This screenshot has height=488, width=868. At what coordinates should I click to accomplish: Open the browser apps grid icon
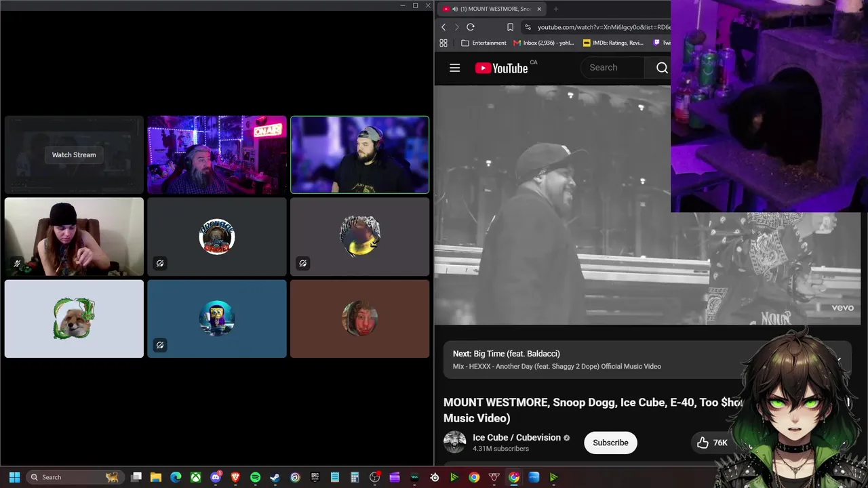tap(443, 43)
